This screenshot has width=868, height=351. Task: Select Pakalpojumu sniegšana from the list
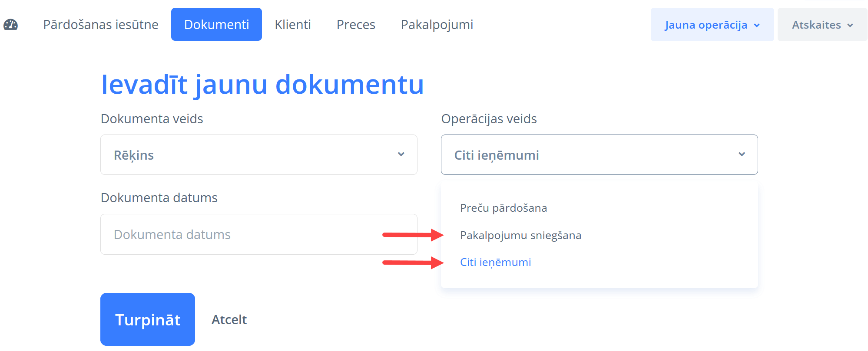point(520,236)
